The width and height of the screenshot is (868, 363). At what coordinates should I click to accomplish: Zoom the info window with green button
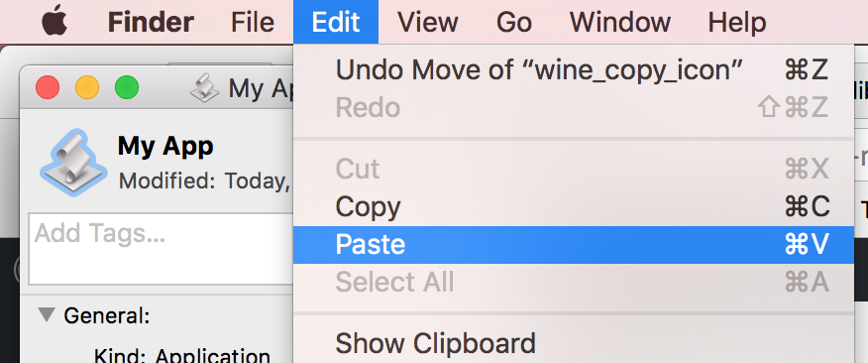point(127,87)
